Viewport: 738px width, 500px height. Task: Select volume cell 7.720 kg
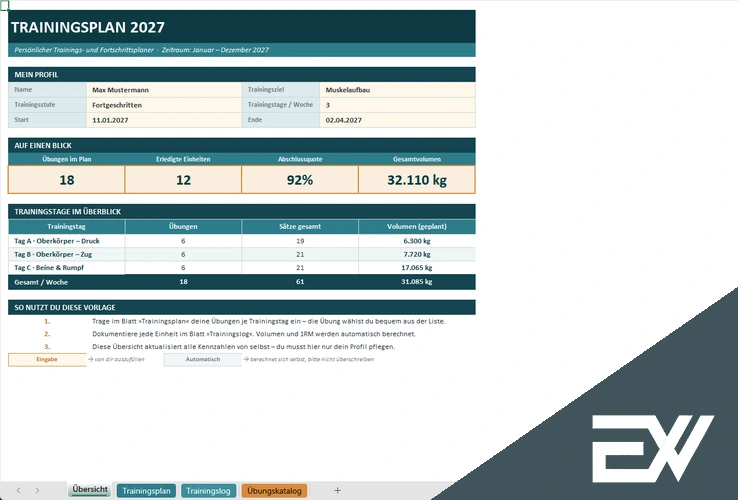tap(417, 254)
